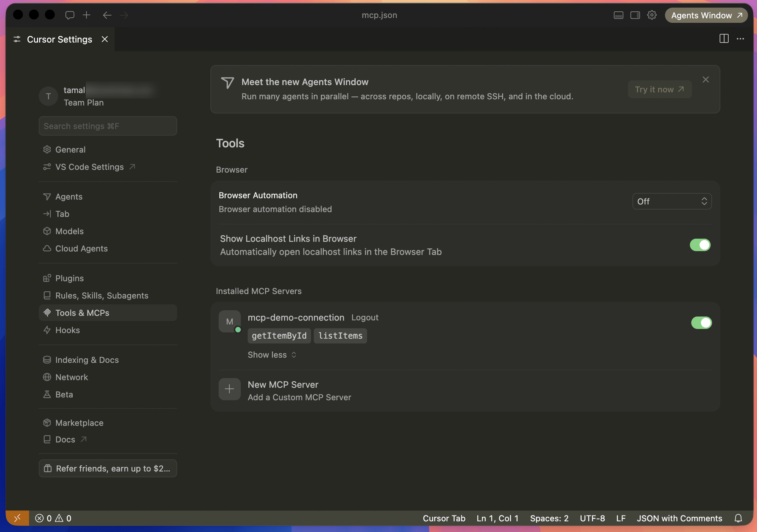Click the M avatar of mcp-demo-connection
This screenshot has width=757, height=532.
[x=229, y=321]
